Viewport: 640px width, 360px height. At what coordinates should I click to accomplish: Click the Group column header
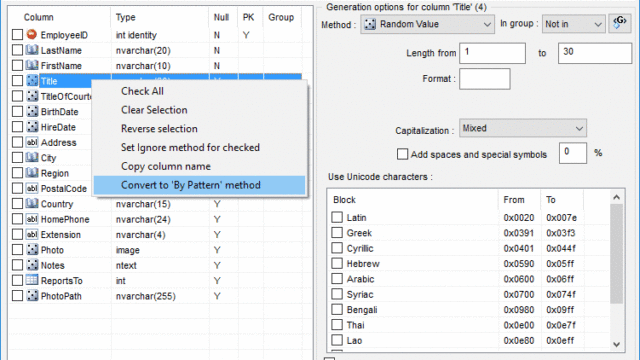tap(281, 17)
